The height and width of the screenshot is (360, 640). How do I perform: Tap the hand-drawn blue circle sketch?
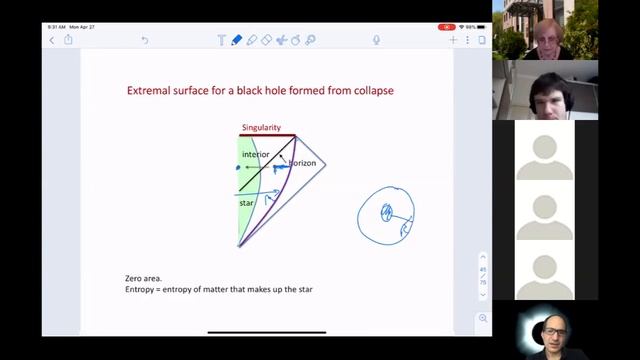[386, 216]
